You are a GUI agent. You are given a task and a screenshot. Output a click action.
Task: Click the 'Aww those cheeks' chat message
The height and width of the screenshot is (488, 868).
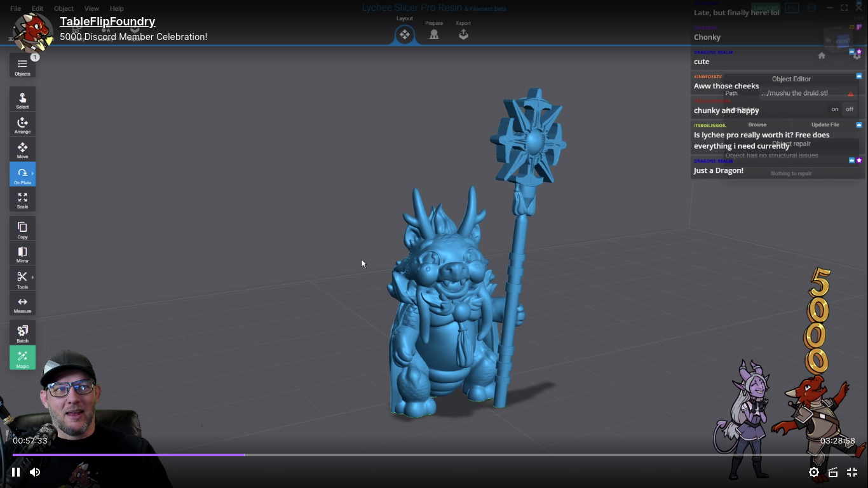tap(726, 86)
